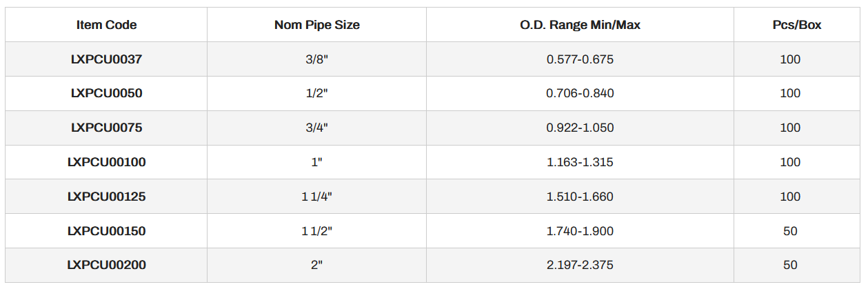This screenshot has width=868, height=298.
Task: Select item code LXPCU00125
Action: coord(106,197)
